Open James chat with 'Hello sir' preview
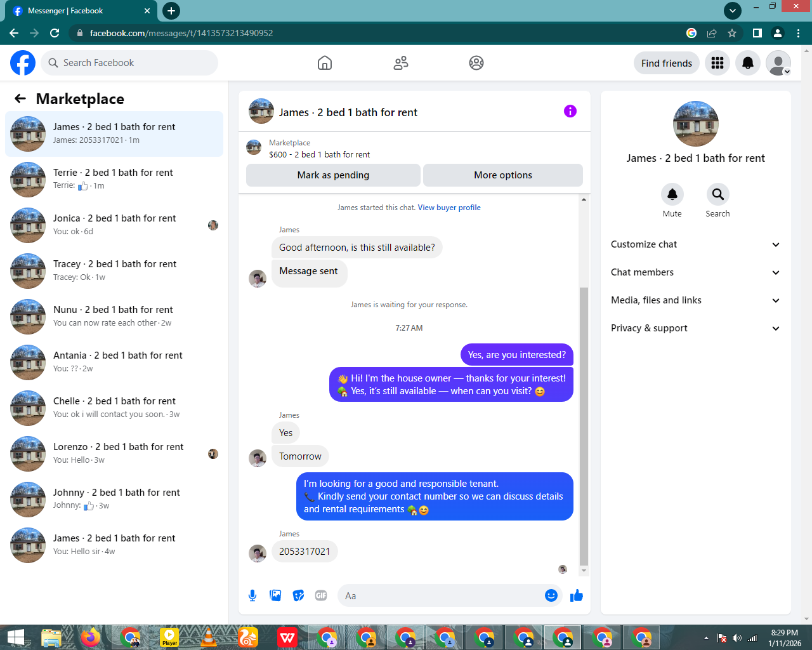Screen dimensions: 812x650 click(114, 545)
